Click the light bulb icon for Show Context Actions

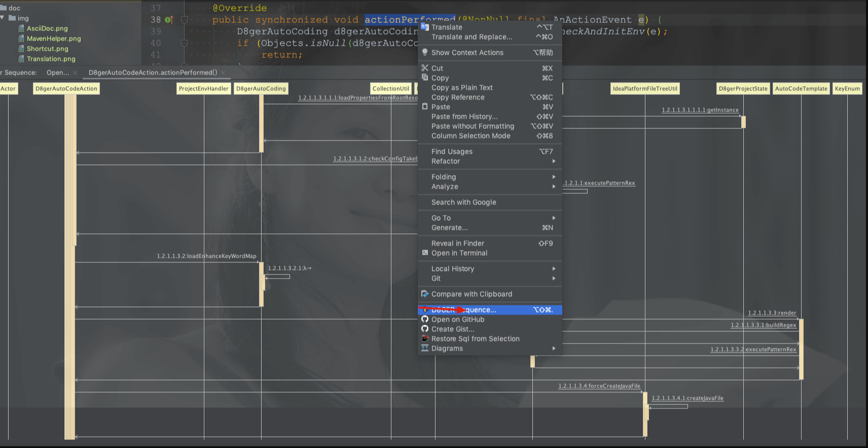[x=425, y=52]
